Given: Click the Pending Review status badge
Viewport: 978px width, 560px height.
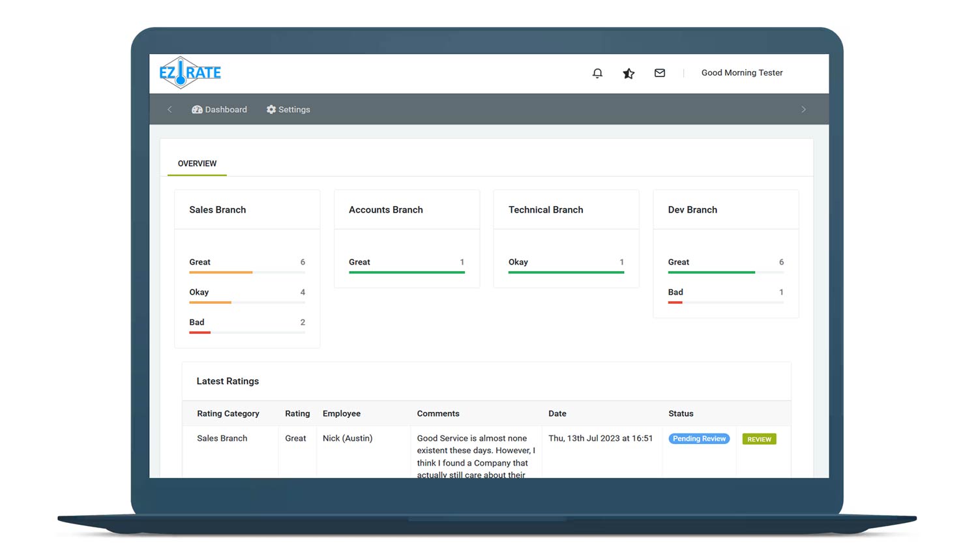Looking at the screenshot, I should [699, 439].
